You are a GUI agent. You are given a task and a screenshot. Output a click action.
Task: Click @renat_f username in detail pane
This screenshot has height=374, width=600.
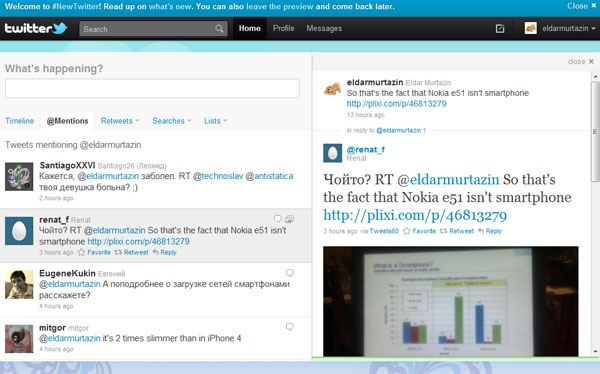(x=365, y=150)
